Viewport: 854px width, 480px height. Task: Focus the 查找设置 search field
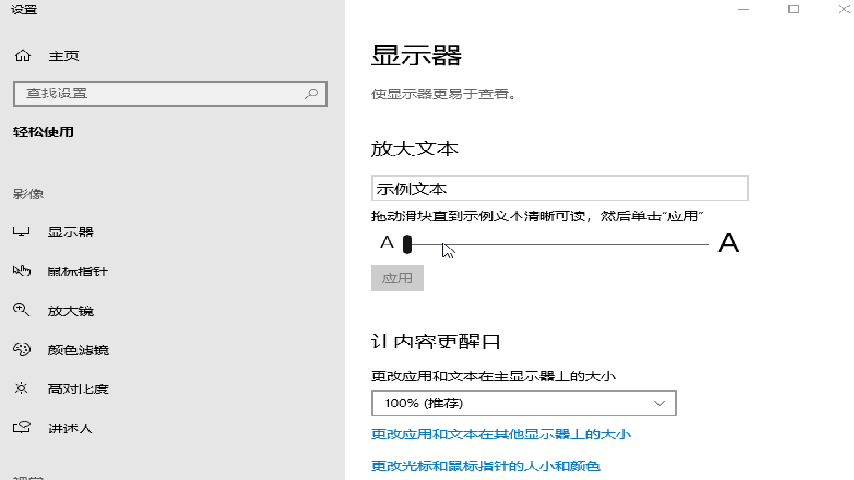pyautogui.click(x=160, y=93)
